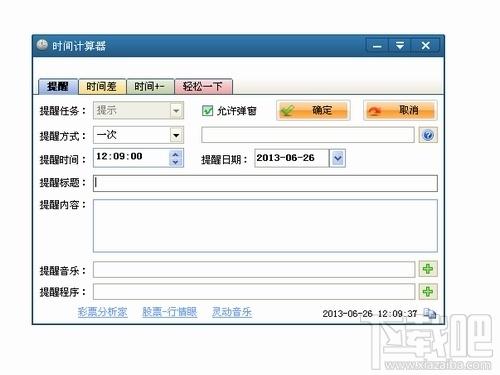The height and width of the screenshot is (375, 500).
Task: Increase the reminder time with the up arrow
Action: click(176, 154)
